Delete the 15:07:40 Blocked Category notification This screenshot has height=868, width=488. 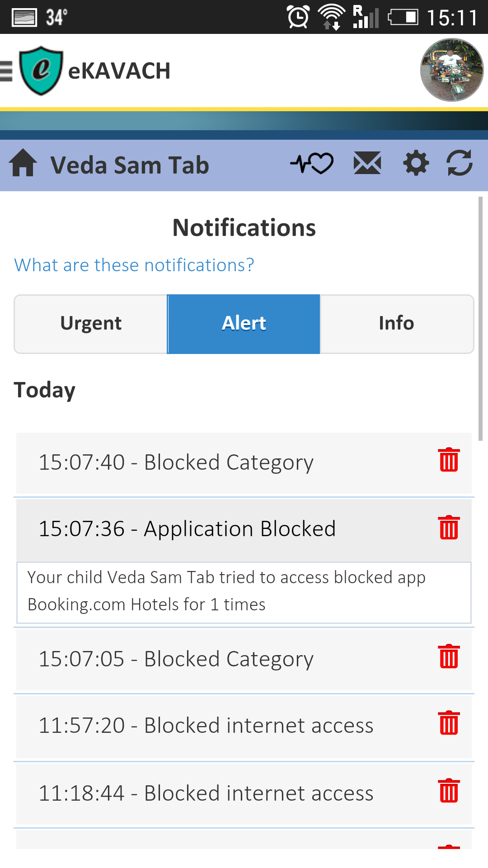point(449,460)
